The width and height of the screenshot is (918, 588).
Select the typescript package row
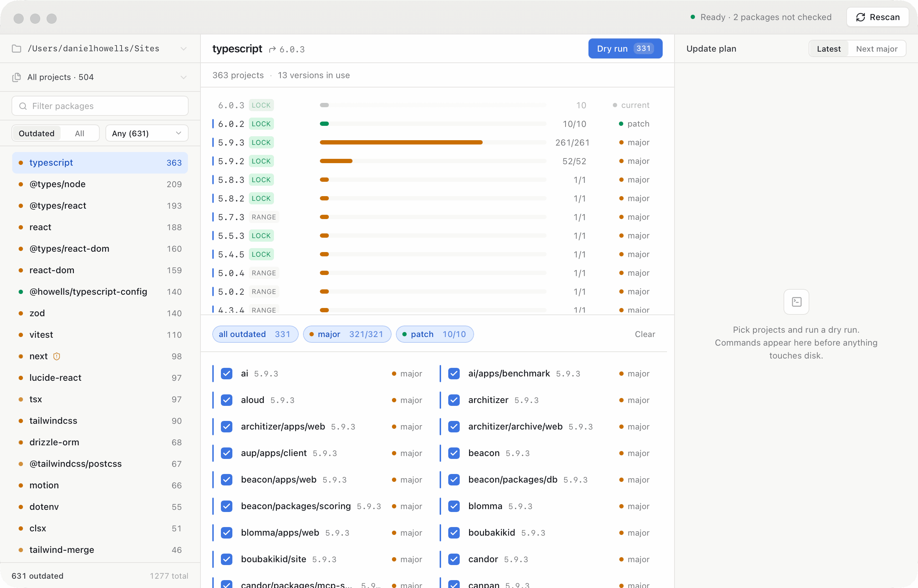[100, 163]
